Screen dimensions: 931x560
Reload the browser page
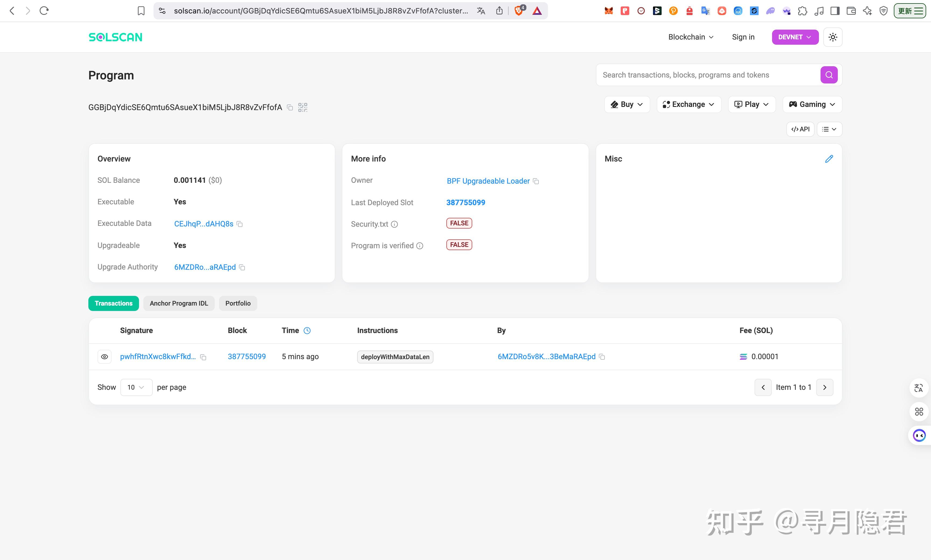(44, 11)
